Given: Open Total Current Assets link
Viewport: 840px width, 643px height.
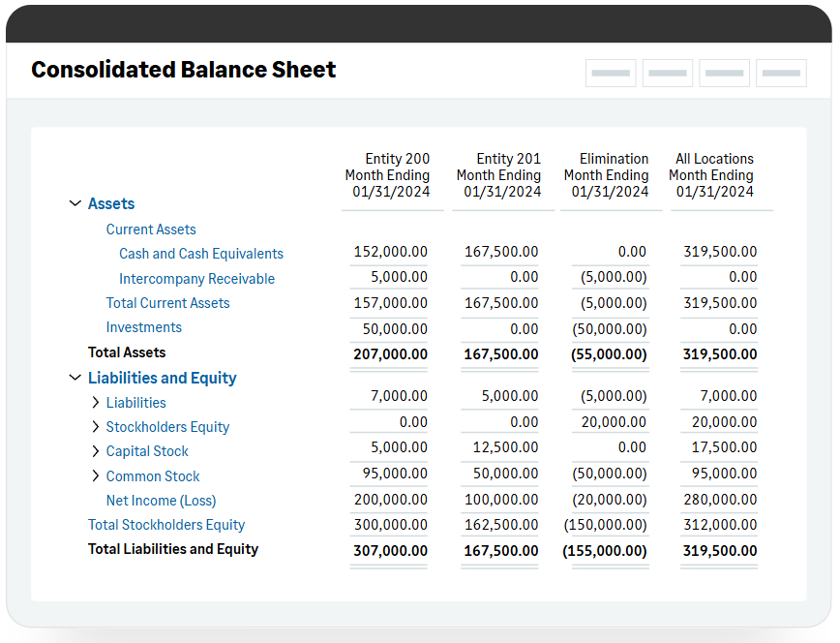Looking at the screenshot, I should (x=167, y=303).
